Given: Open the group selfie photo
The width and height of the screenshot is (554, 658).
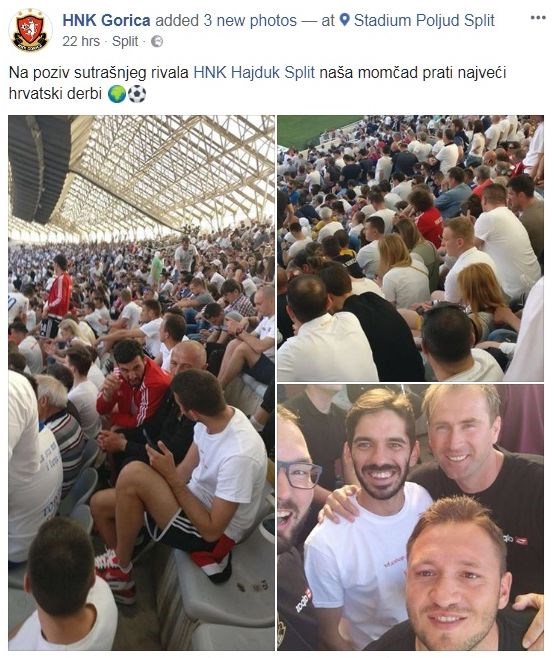Looking at the screenshot, I should pos(410,517).
